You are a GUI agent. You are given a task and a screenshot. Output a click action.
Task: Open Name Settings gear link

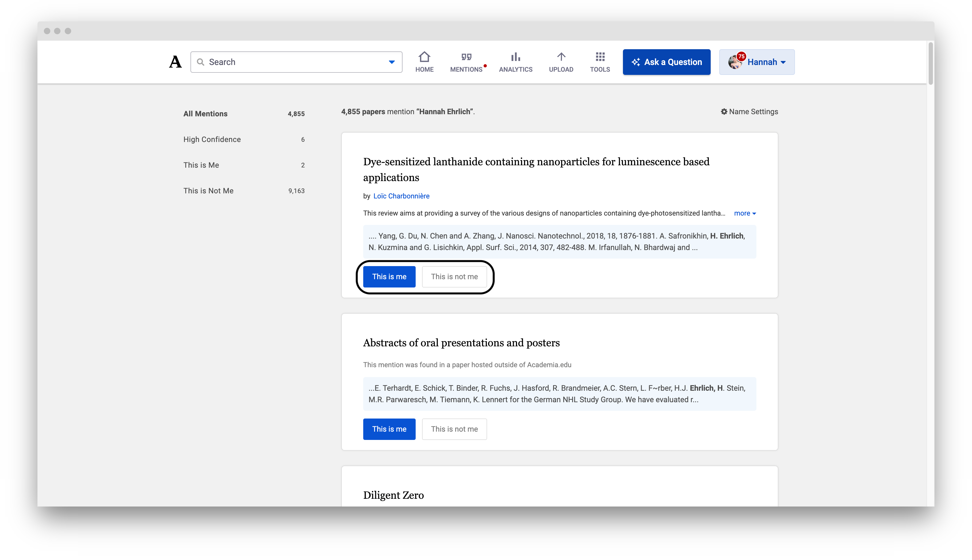tap(749, 112)
